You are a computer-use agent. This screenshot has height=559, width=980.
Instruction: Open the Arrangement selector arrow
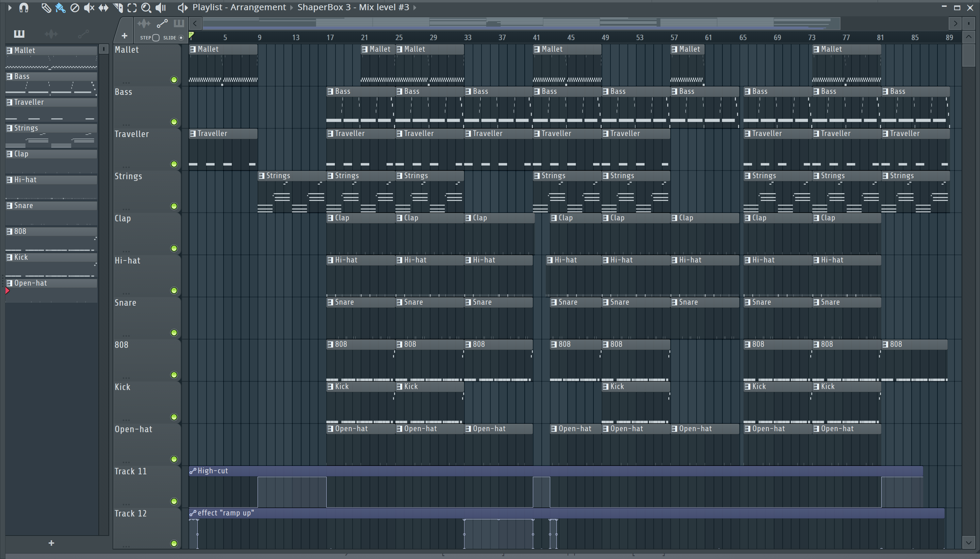click(292, 7)
